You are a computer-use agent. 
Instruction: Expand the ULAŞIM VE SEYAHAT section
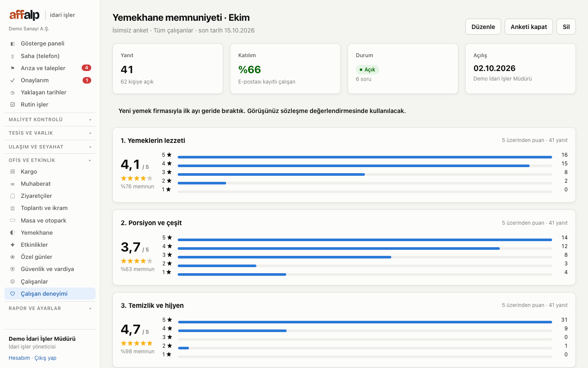(50, 147)
